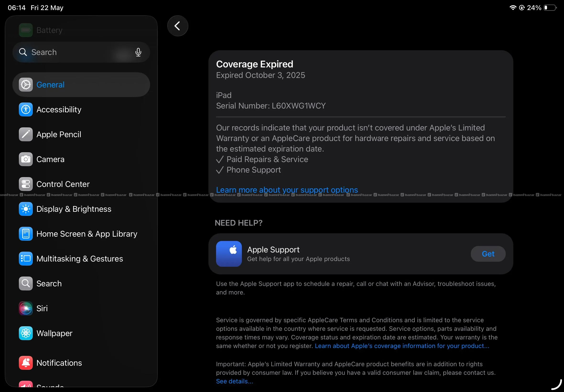Viewport: 564px width, 392px height.
Task: Select General in the settings sidebar
Action: 81,85
